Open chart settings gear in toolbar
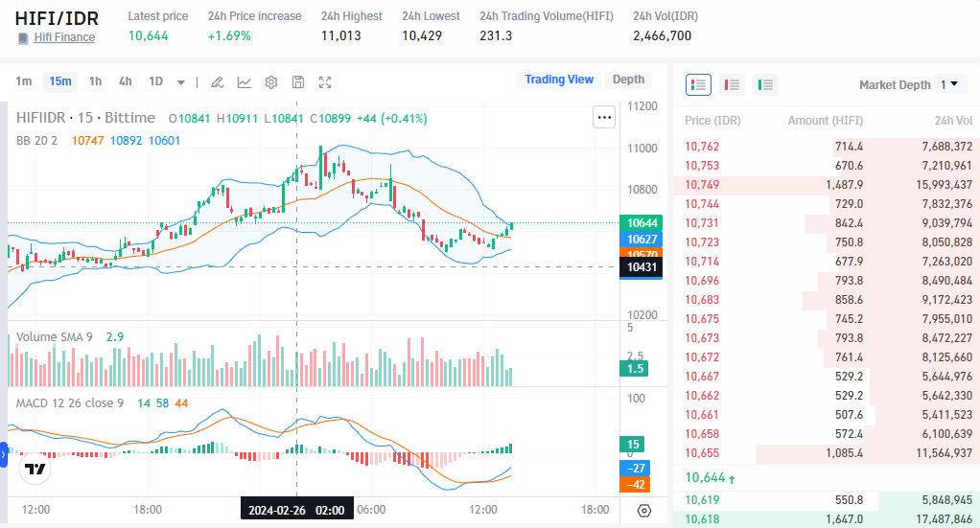This screenshot has height=528, width=980. pos(270,81)
